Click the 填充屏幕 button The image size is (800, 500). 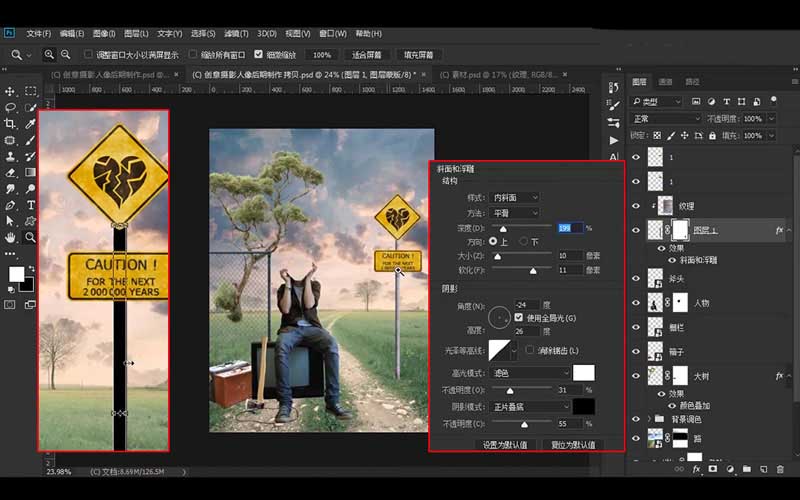pyautogui.click(x=418, y=55)
